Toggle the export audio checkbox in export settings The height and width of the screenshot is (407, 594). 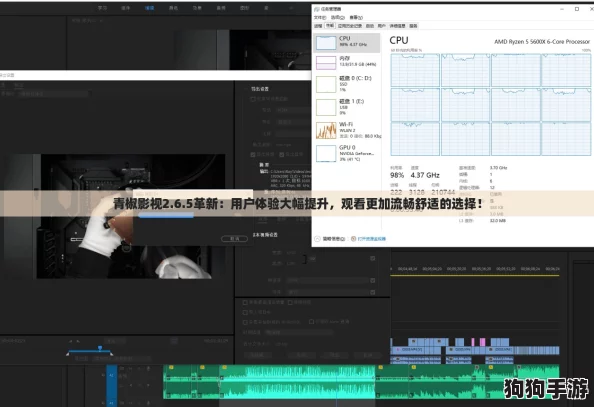pos(281,154)
